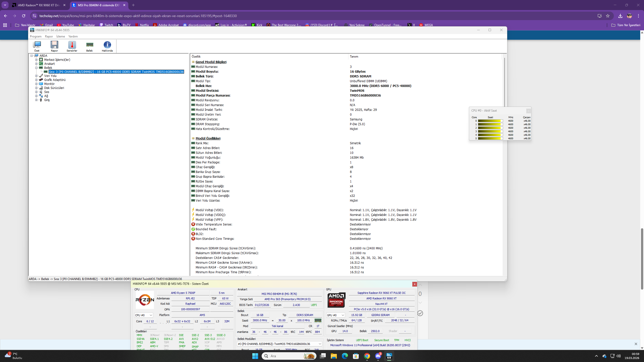
Task: Expand the Veri Yolu tree node
Action: coord(36,76)
